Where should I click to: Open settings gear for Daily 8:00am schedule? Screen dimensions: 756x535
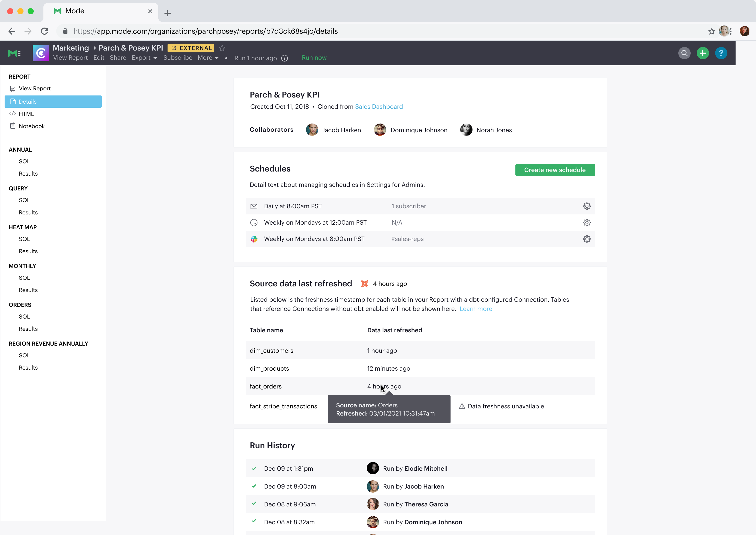click(x=587, y=206)
